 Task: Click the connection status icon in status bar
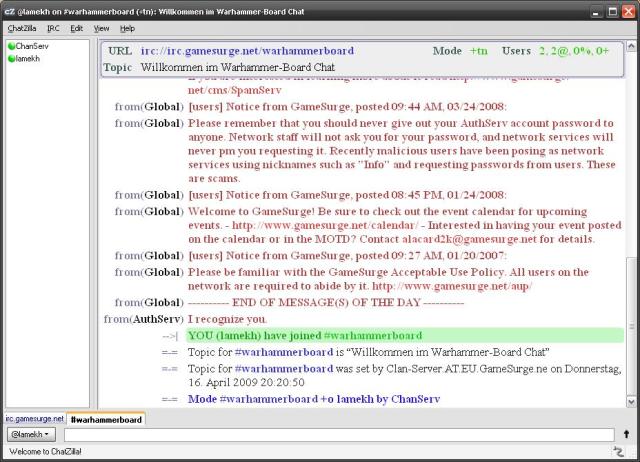tap(619, 451)
